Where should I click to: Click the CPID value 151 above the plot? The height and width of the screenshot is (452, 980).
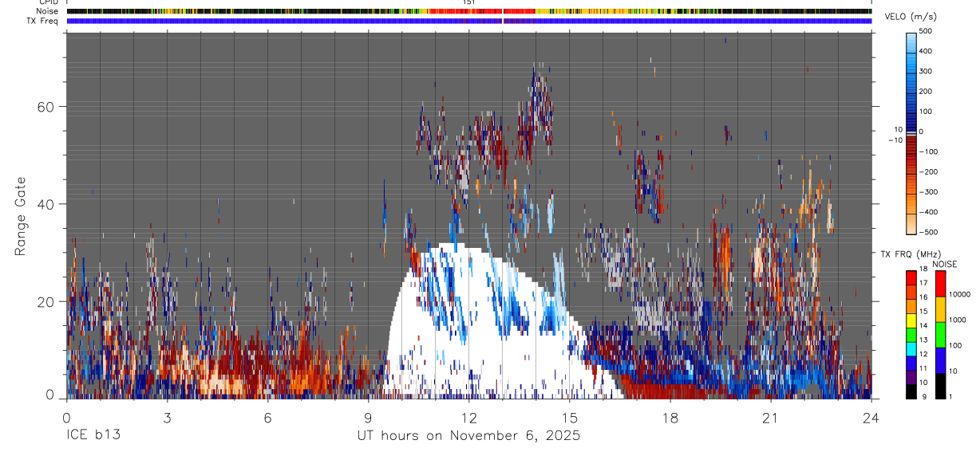469,2
